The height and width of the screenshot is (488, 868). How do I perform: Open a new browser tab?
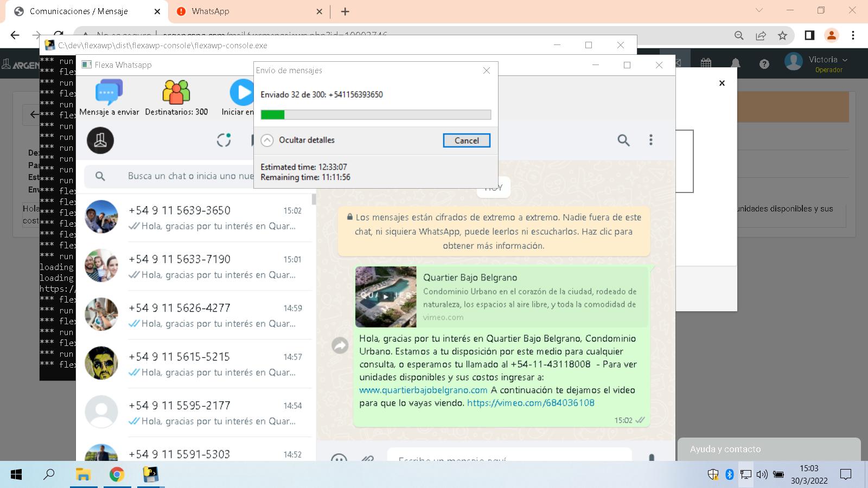pyautogui.click(x=345, y=11)
